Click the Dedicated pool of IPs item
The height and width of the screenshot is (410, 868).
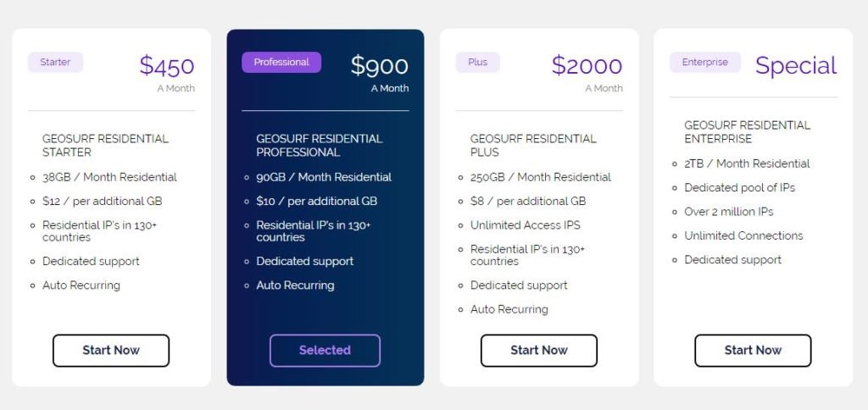739,188
